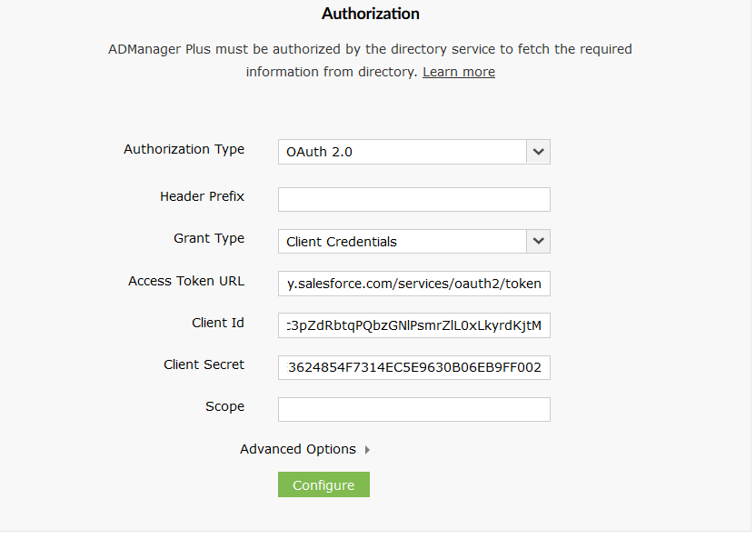Open the Grant Type combo box
This screenshot has height=539, width=756.
point(413,241)
